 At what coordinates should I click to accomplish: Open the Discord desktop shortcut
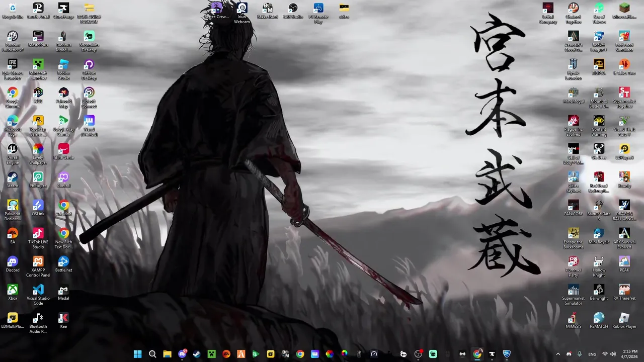(x=13, y=264)
